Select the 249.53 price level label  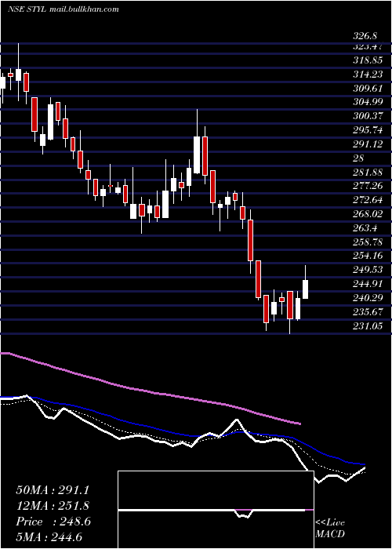click(x=368, y=270)
